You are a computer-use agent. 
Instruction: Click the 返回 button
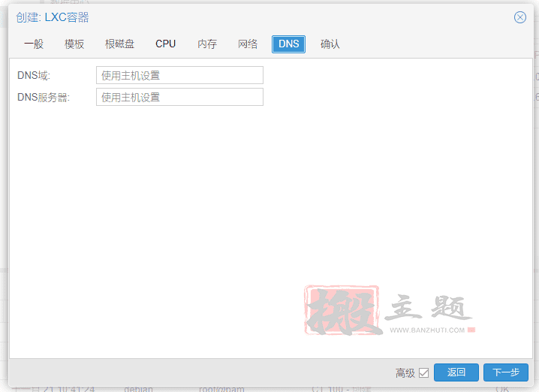point(456,372)
